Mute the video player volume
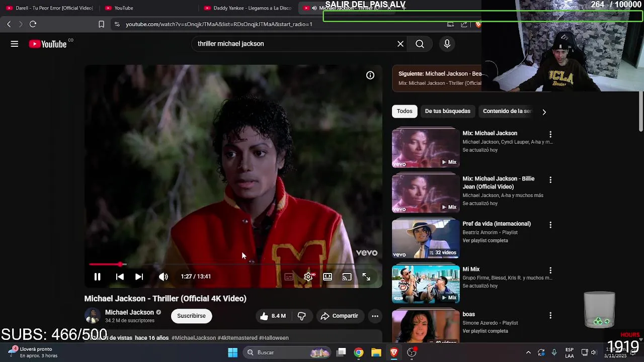 tap(164, 277)
